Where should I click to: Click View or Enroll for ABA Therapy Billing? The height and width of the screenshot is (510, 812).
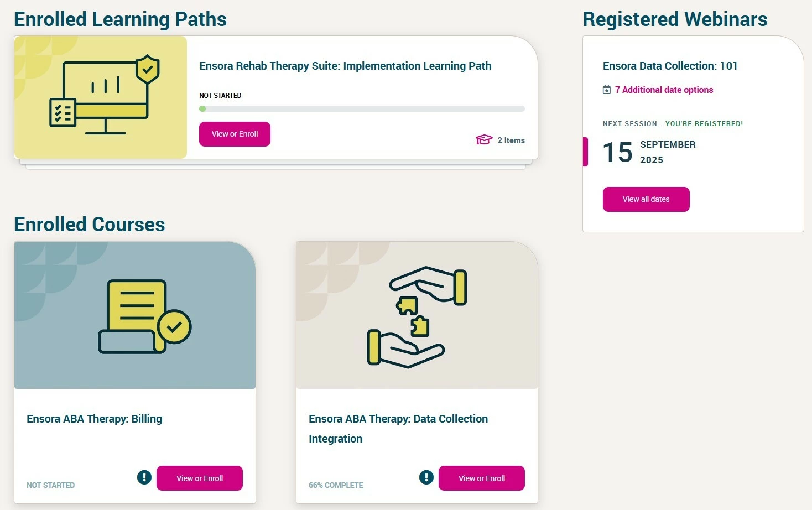tap(200, 478)
